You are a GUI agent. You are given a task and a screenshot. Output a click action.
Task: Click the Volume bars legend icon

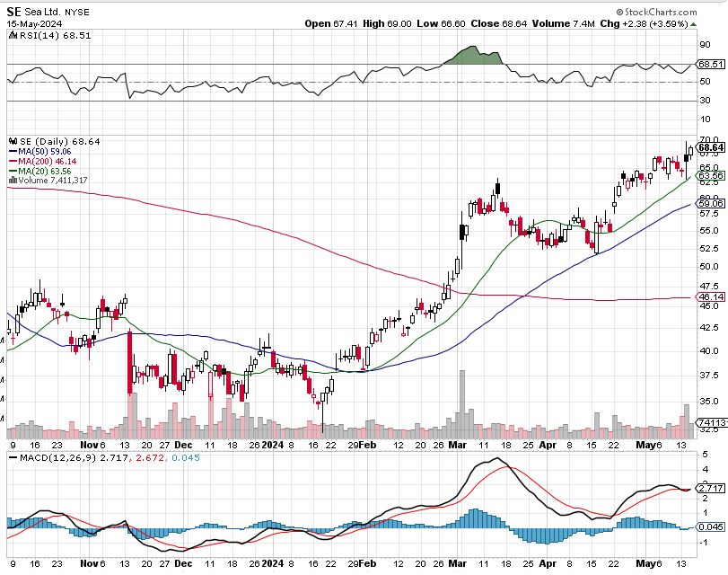[x=12, y=181]
